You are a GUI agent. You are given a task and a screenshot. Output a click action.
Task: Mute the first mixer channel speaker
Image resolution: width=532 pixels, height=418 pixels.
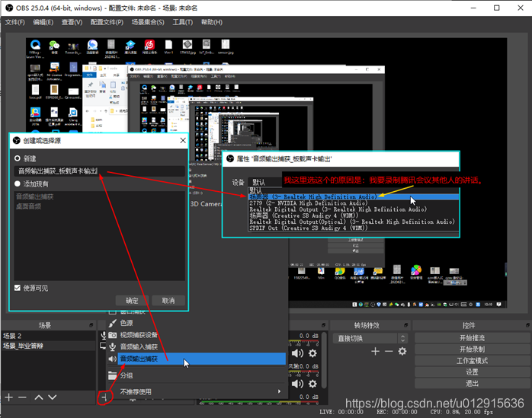[x=297, y=353]
